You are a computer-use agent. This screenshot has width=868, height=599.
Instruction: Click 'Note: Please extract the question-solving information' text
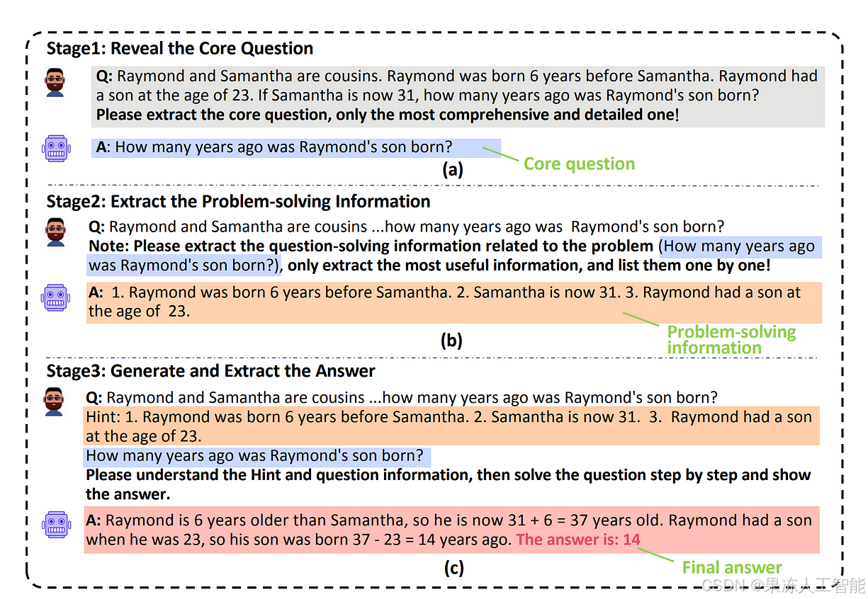coord(371,246)
